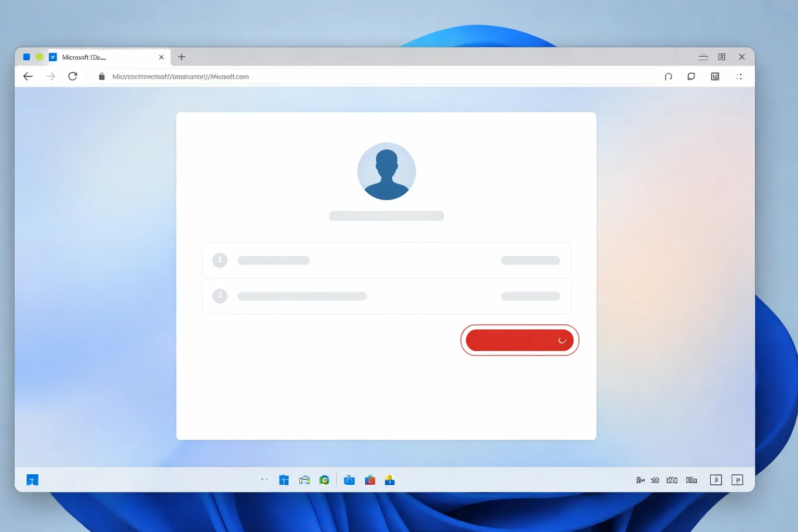Select the second account row
The height and width of the screenshot is (532, 798).
387,296
